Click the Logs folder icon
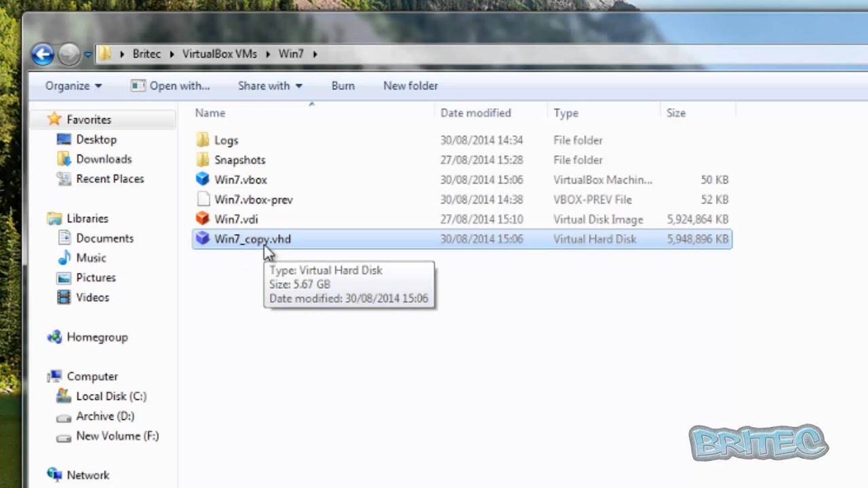Viewport: 868px width, 488px height. click(x=203, y=140)
